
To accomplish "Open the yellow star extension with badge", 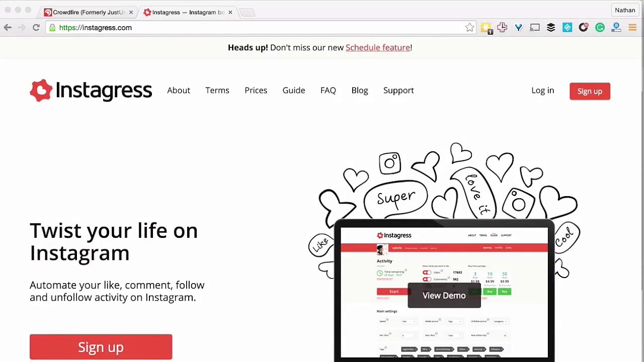I will click(486, 28).
